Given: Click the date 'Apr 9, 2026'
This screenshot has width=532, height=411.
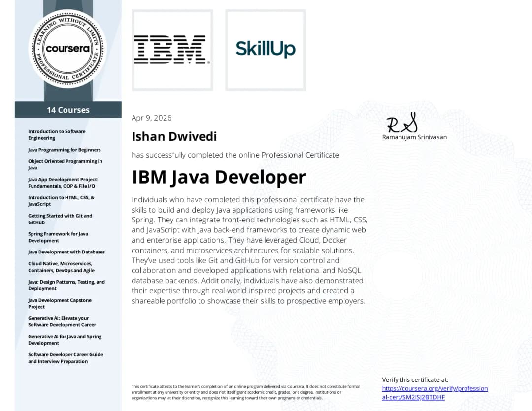Looking at the screenshot, I should pos(152,118).
